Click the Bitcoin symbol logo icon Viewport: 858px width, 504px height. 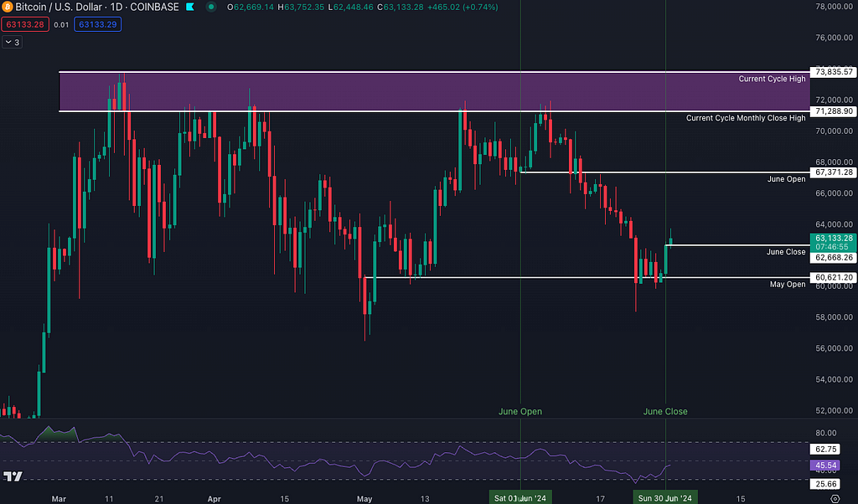click(x=7, y=7)
